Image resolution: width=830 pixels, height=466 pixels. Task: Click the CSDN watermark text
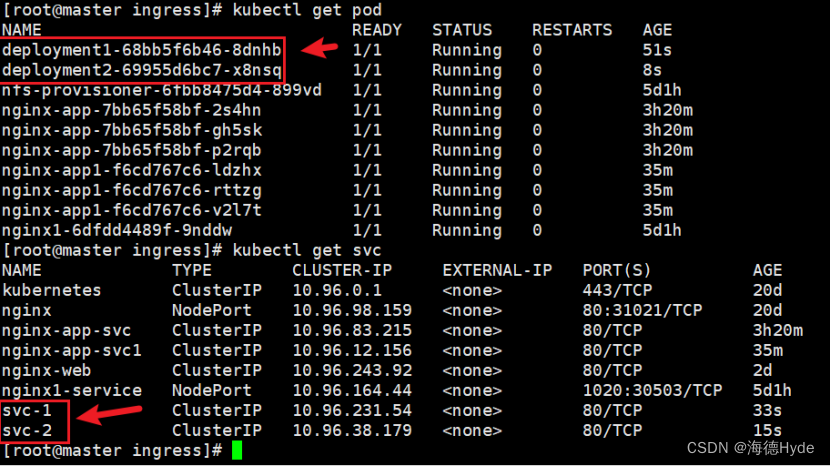(750, 448)
